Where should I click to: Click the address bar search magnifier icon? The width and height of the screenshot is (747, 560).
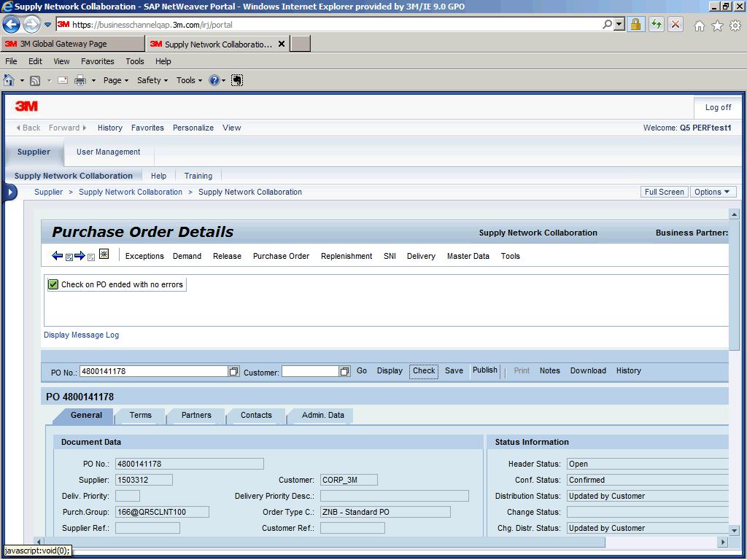pyautogui.click(x=607, y=24)
